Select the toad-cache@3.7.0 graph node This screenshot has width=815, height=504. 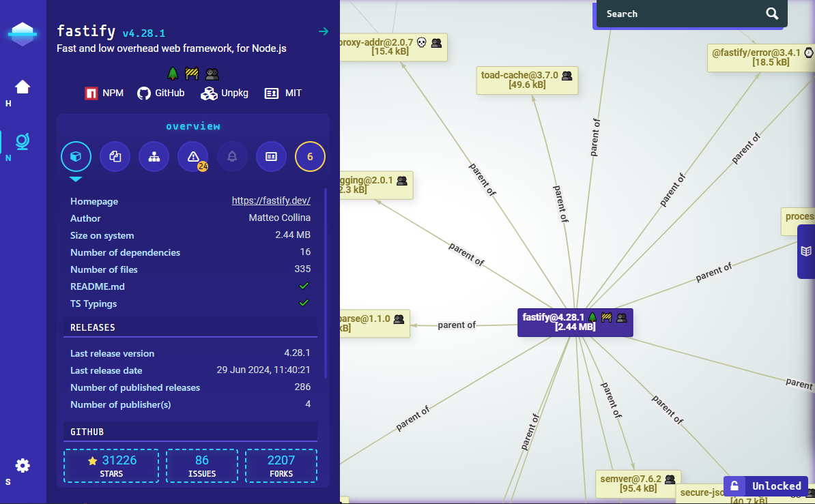pyautogui.click(x=527, y=80)
